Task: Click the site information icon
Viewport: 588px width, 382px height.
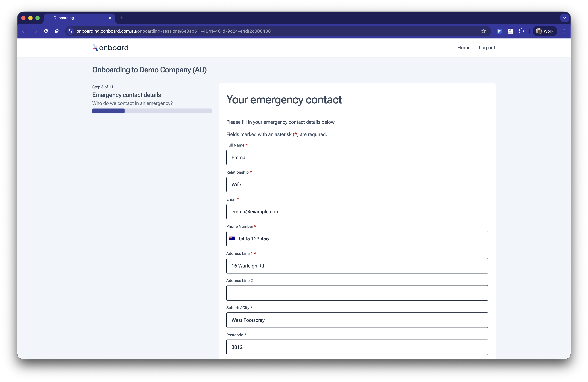Action: pyautogui.click(x=70, y=31)
